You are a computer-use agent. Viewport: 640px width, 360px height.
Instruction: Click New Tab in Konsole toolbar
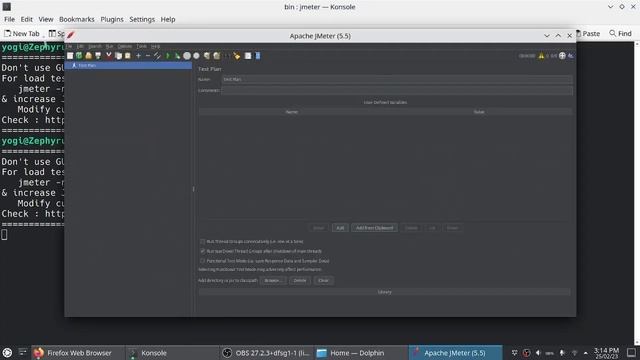click(x=22, y=33)
